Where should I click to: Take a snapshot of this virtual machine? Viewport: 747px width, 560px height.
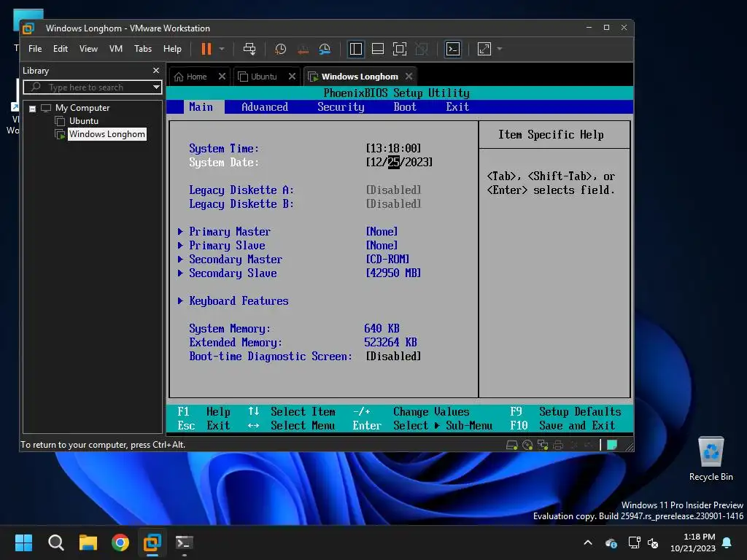click(x=281, y=49)
